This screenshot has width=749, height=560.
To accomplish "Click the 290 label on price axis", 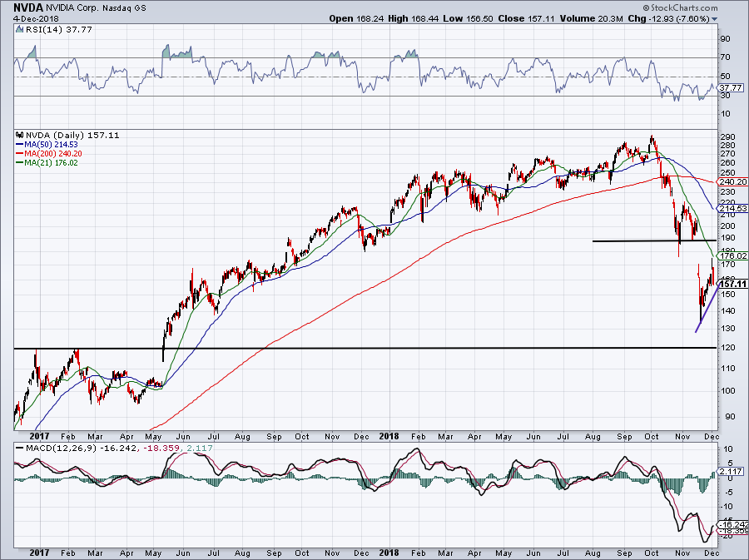I will click(x=729, y=137).
